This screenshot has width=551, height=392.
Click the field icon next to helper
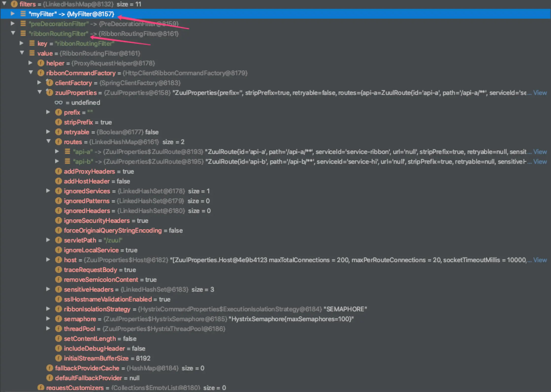[x=41, y=63]
